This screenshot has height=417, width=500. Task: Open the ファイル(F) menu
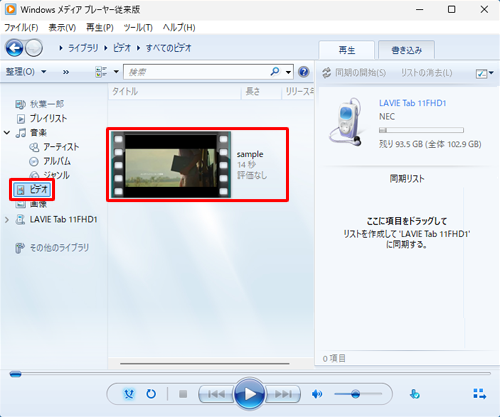coord(21,27)
